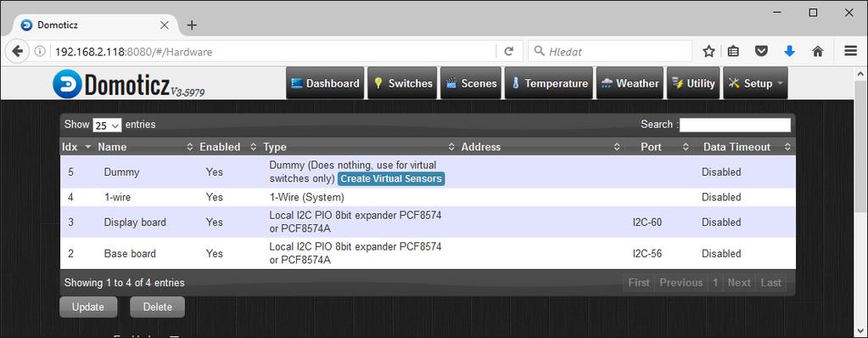868x338 pixels.
Task: Click the 1-Wire (System) type cell
Action: [x=306, y=197]
